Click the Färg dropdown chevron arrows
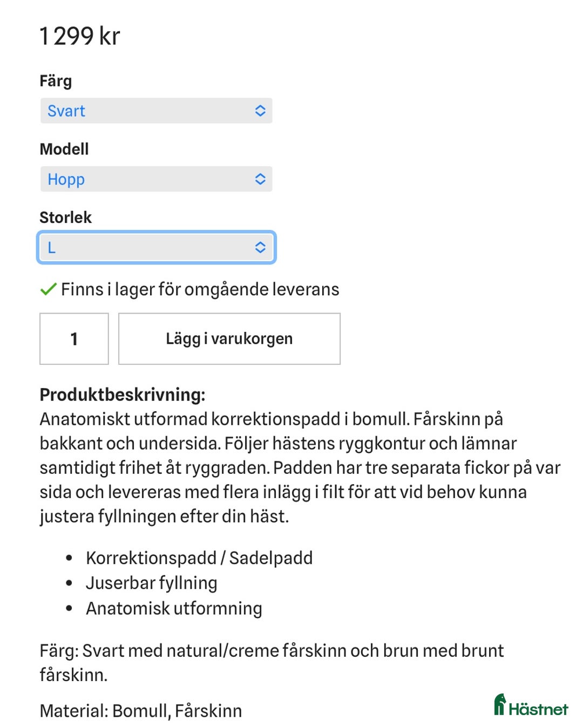Viewport: 583px width, 728px height. [261, 111]
